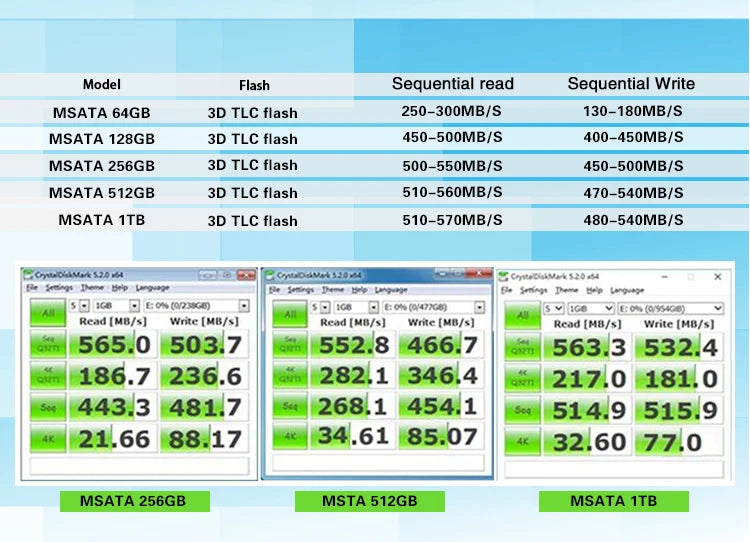The image size is (750, 542).
Task: Click the All button in the 512GB CrystalDiskMark window
Action: click(290, 314)
